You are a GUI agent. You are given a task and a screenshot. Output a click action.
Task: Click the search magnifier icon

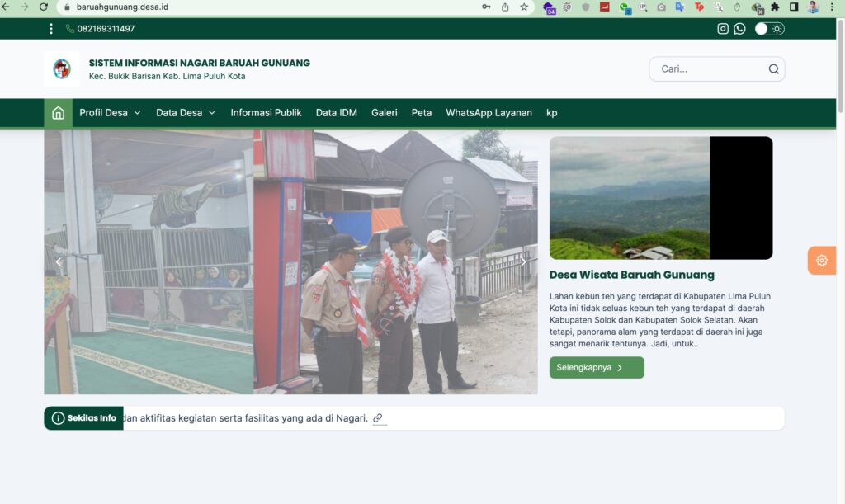(x=773, y=69)
